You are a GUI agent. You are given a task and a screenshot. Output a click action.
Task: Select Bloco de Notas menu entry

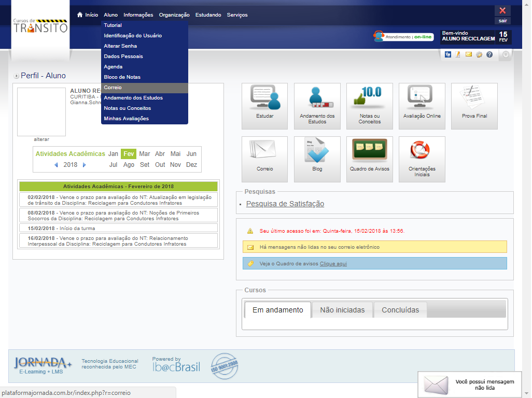[x=145, y=77]
